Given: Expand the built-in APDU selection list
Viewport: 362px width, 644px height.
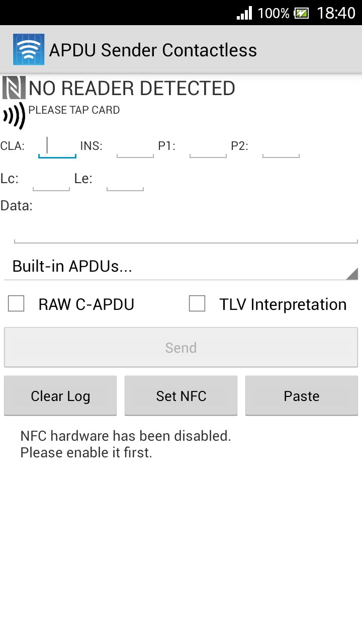Looking at the screenshot, I should click(181, 266).
